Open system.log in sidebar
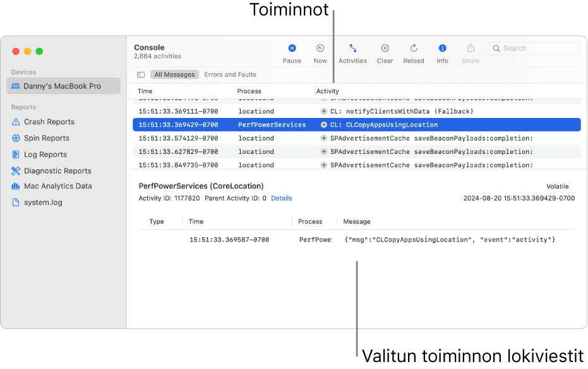 (x=43, y=202)
